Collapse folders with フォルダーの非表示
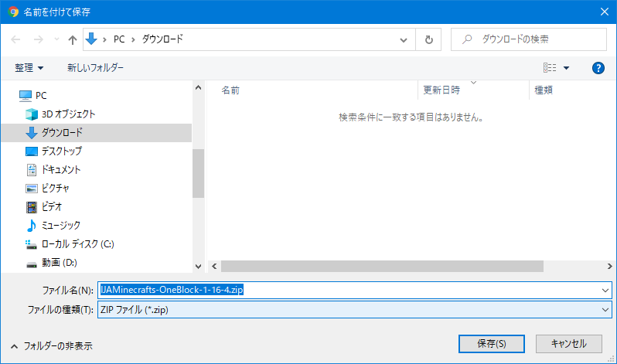 click(x=51, y=346)
